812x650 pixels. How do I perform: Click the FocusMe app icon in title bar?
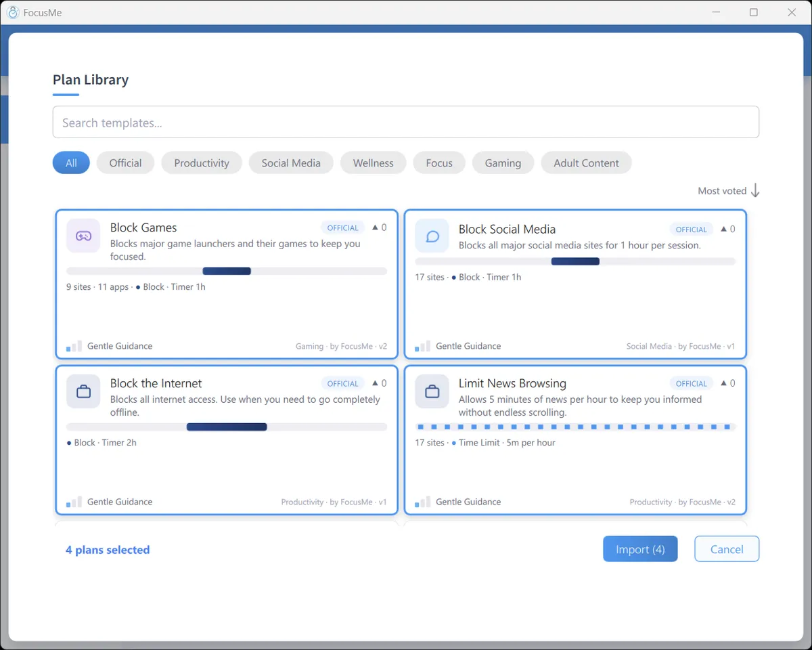click(13, 12)
